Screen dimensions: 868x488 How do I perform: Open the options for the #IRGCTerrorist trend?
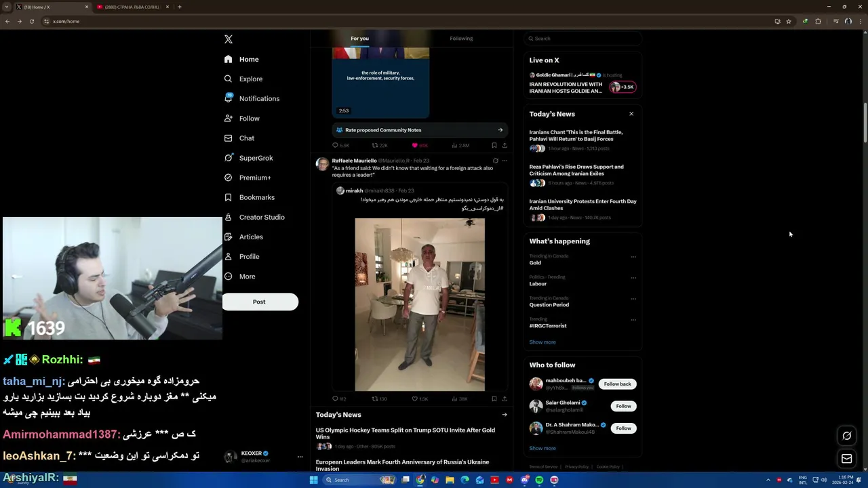[x=633, y=320]
